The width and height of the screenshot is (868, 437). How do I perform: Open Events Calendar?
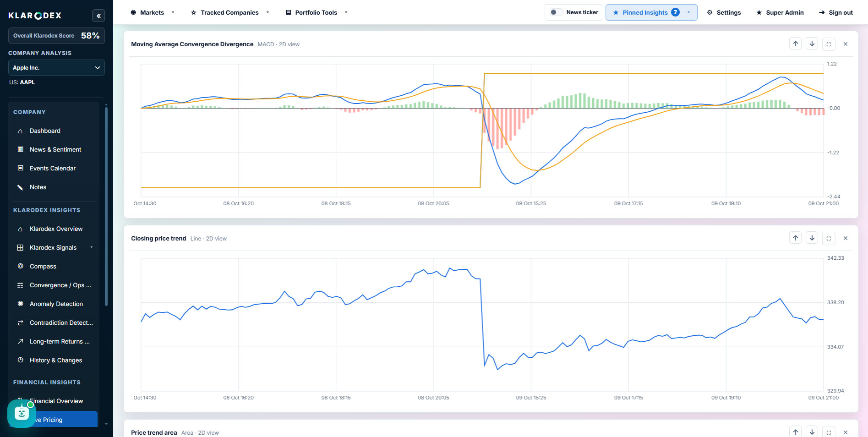pos(54,169)
